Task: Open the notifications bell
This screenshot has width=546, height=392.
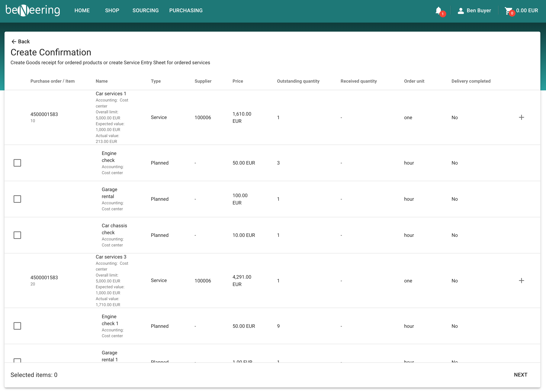Action: click(438, 11)
